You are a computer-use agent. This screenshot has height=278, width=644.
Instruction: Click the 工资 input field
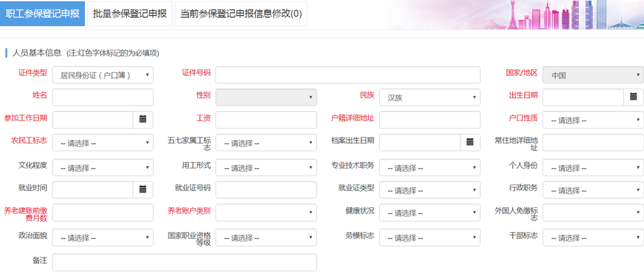point(265,121)
